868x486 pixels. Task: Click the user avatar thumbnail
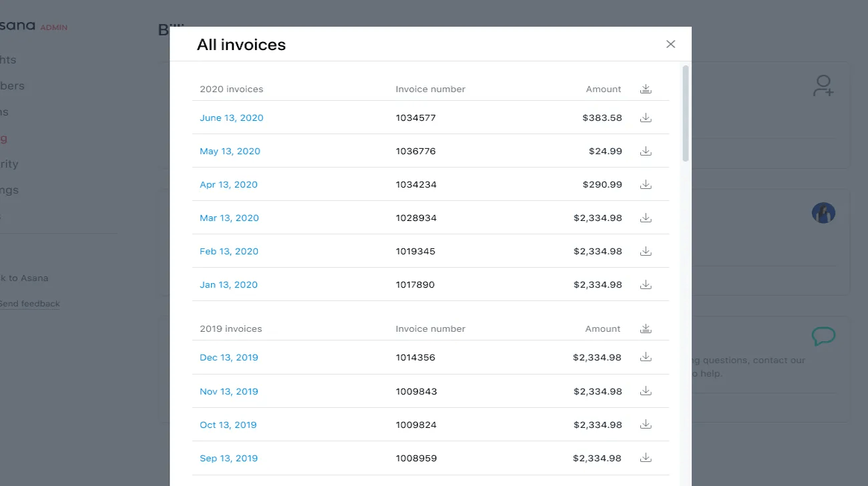tap(823, 212)
